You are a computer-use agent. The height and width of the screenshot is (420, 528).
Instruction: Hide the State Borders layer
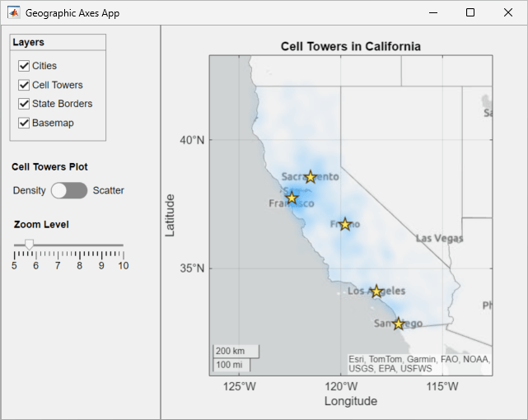24,104
